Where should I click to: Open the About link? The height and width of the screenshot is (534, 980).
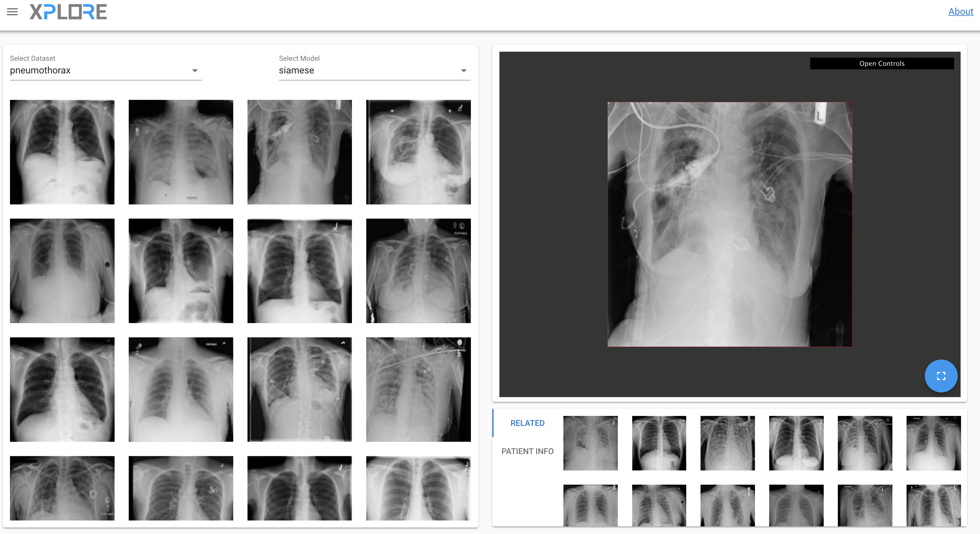click(960, 12)
